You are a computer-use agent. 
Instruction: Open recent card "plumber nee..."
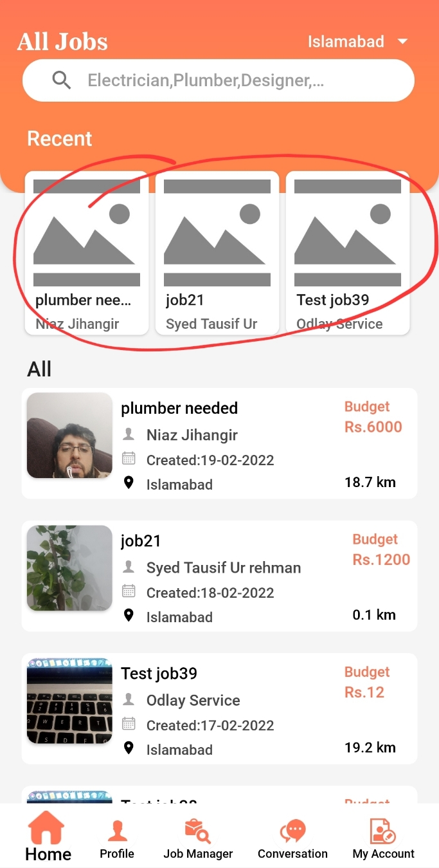(x=87, y=253)
